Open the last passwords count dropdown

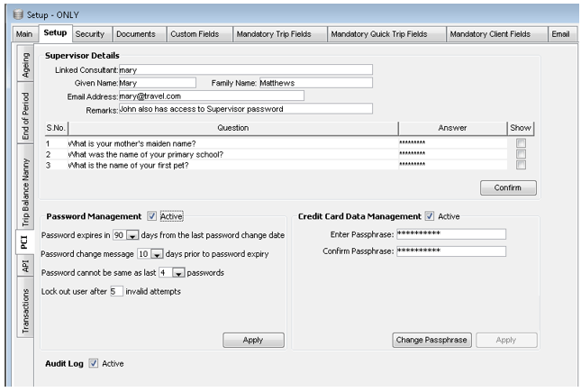coord(178,273)
